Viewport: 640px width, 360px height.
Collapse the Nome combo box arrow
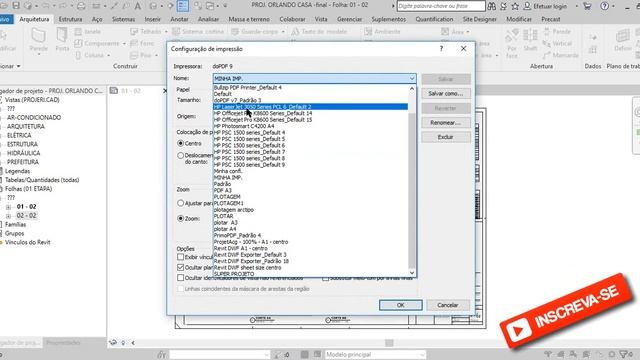coord(412,78)
